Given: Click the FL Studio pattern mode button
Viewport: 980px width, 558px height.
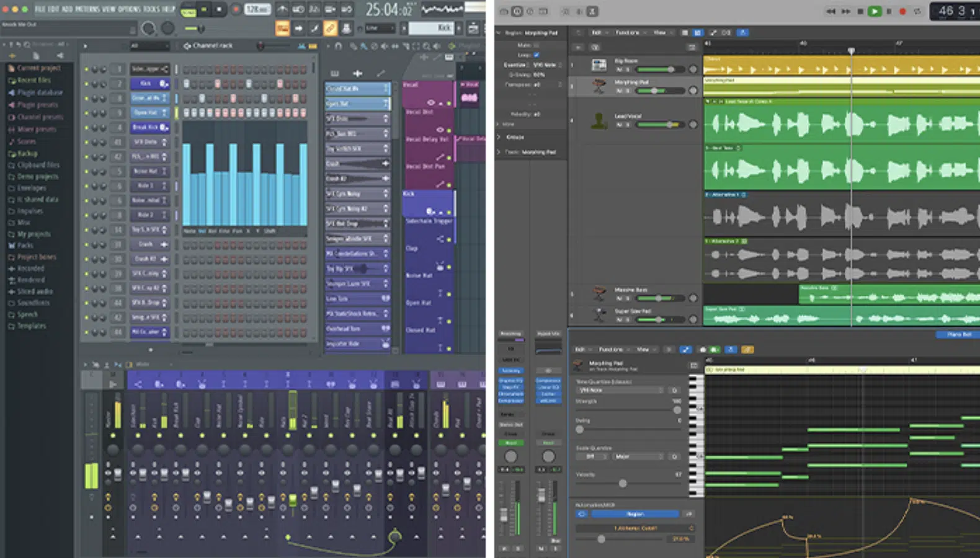Looking at the screenshot, I should pos(189,11).
